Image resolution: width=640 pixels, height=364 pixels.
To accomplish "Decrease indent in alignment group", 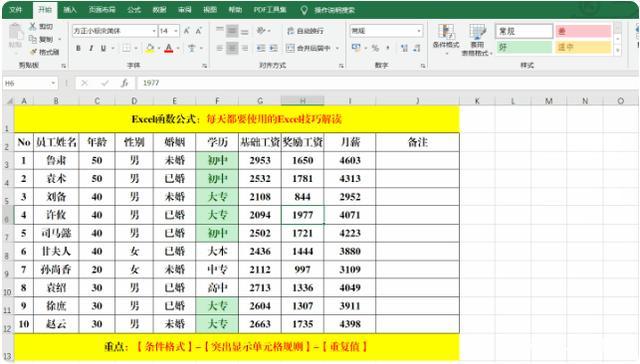I will [261, 48].
